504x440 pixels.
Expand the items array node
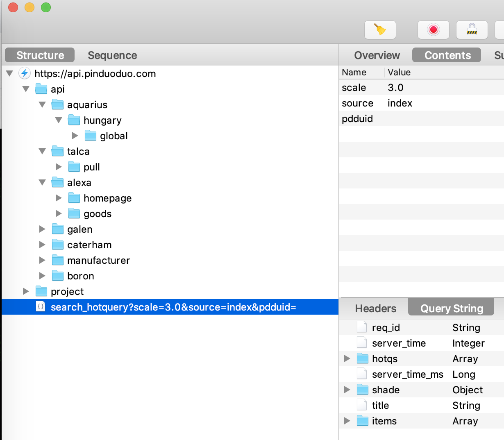click(347, 421)
